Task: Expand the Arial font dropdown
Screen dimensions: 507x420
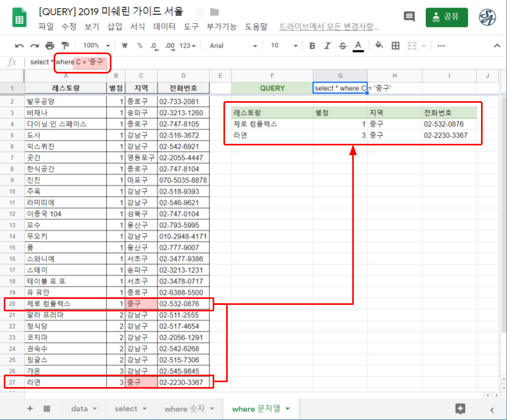Action: point(233,46)
